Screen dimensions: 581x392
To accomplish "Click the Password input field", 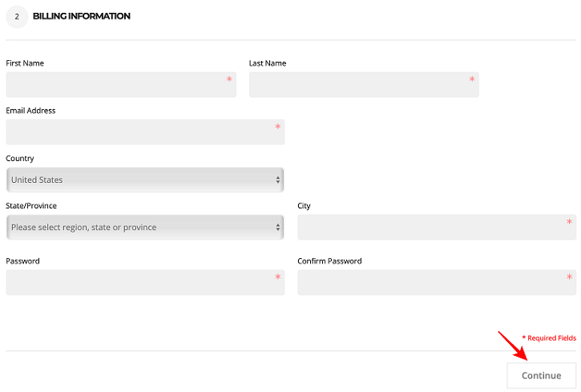I will [x=145, y=282].
